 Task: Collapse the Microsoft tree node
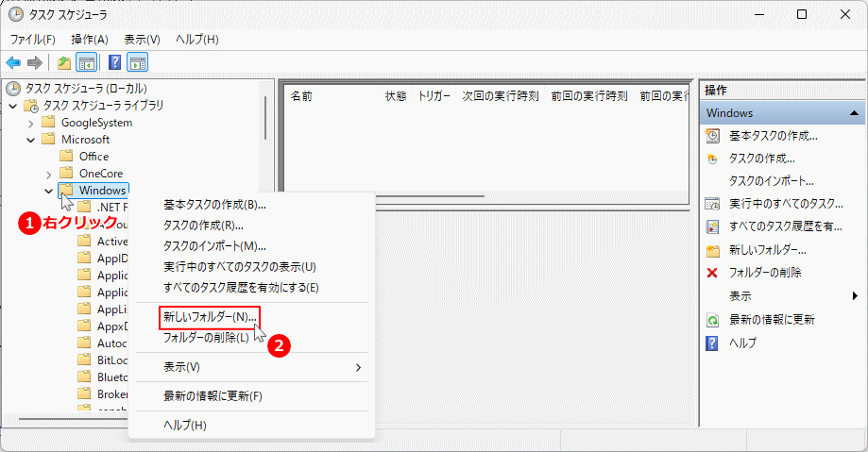click(x=31, y=140)
